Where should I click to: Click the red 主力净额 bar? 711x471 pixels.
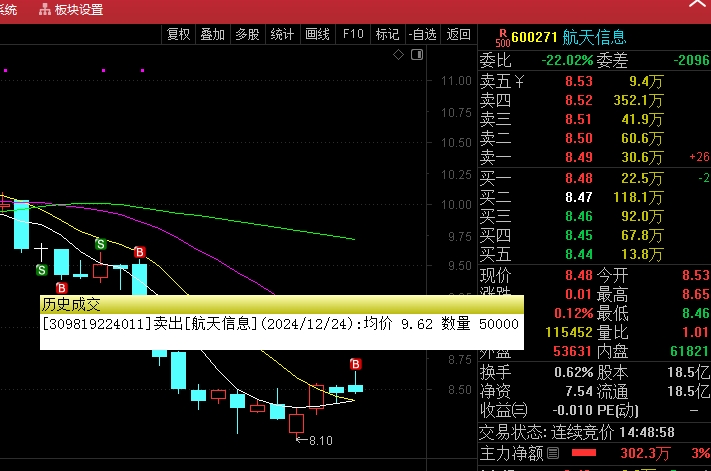[584, 453]
